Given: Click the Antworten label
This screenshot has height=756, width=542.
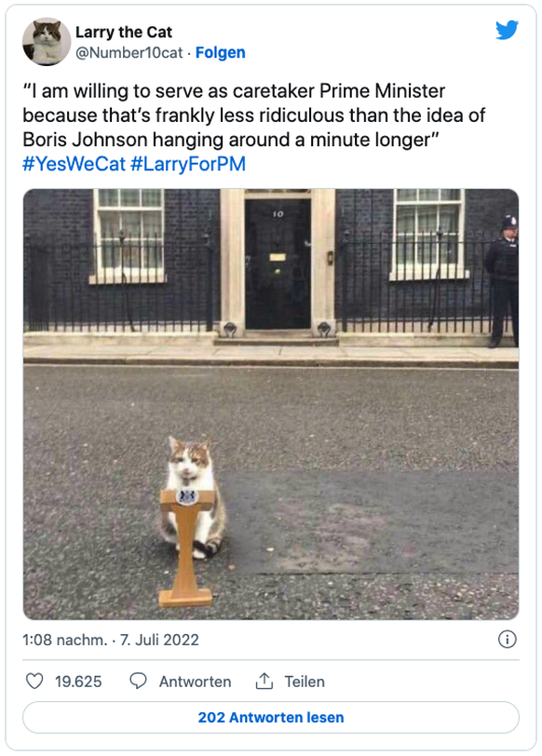Looking at the screenshot, I should tap(196, 682).
